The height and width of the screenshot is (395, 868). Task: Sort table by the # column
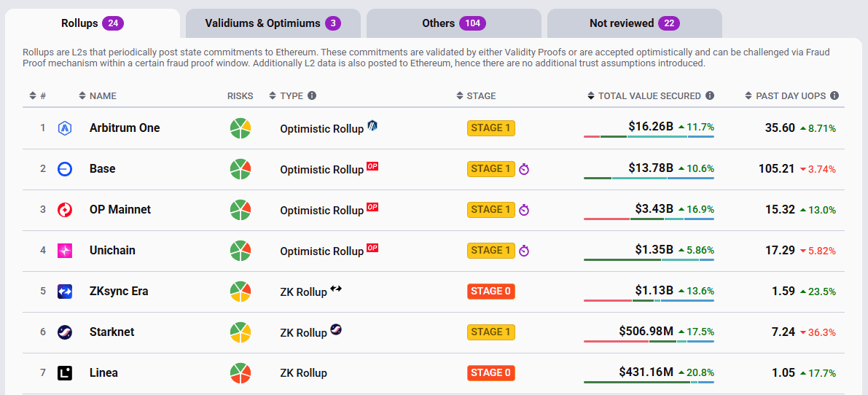point(38,95)
